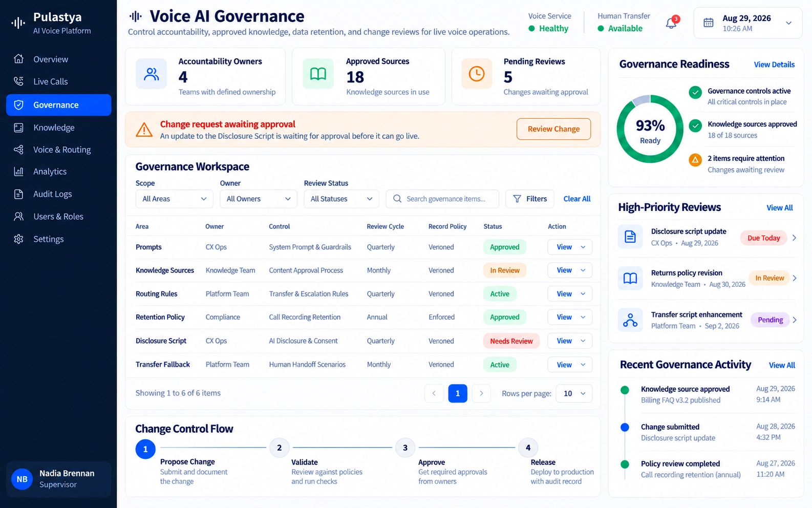Open View Details for Governance Readiness
The image size is (812, 508).
774,65
